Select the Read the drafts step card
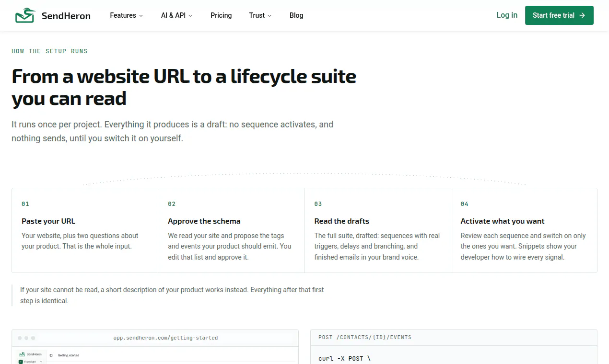The image size is (609, 364). coord(378,230)
